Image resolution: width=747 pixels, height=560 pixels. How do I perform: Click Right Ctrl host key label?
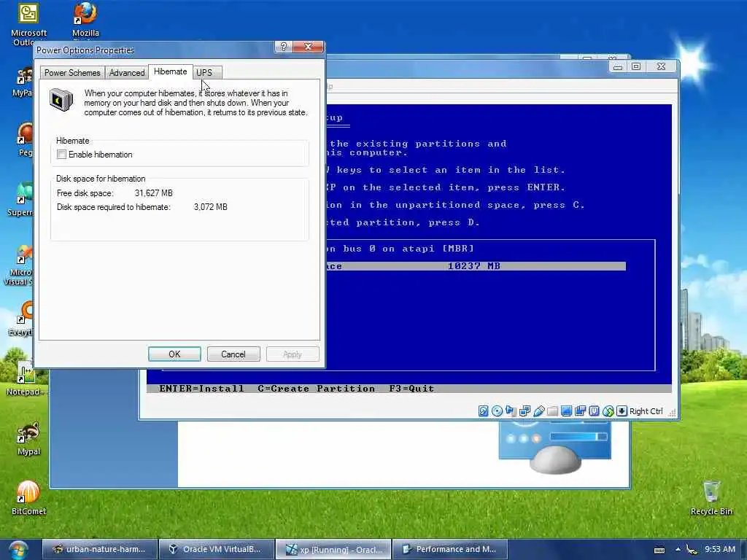pyautogui.click(x=646, y=411)
